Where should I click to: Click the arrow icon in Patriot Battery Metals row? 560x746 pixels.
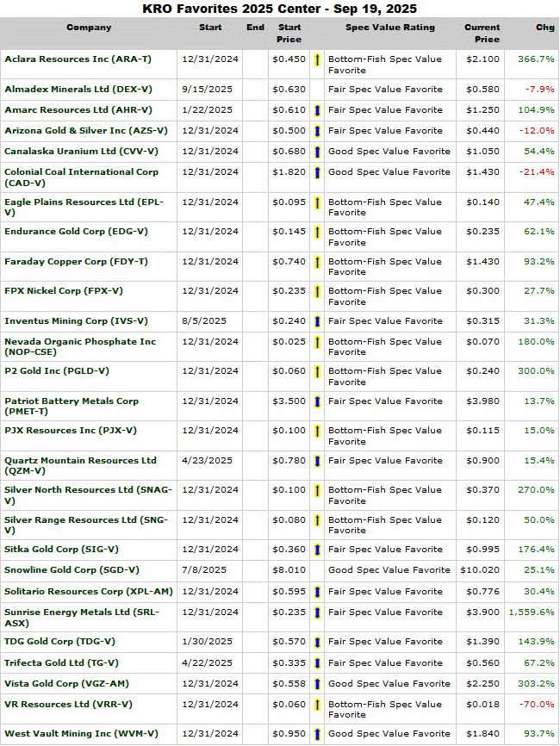(317, 402)
